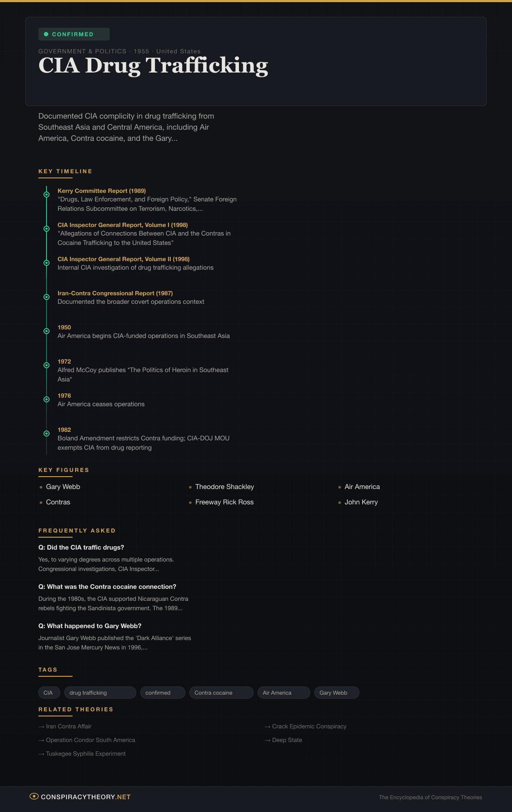
Task: Click the eye logo icon in footer
Action: pos(34,796)
